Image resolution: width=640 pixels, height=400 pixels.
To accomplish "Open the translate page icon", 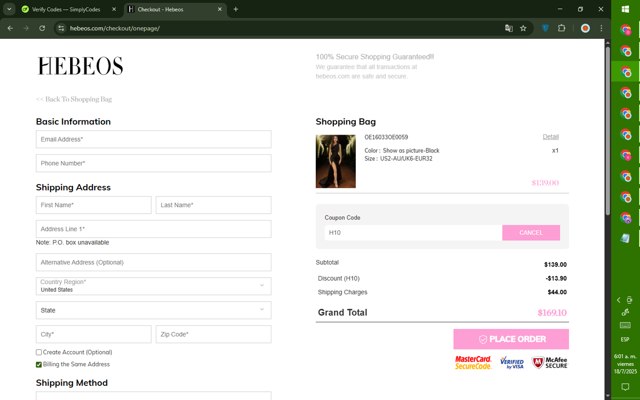I will pos(509,28).
